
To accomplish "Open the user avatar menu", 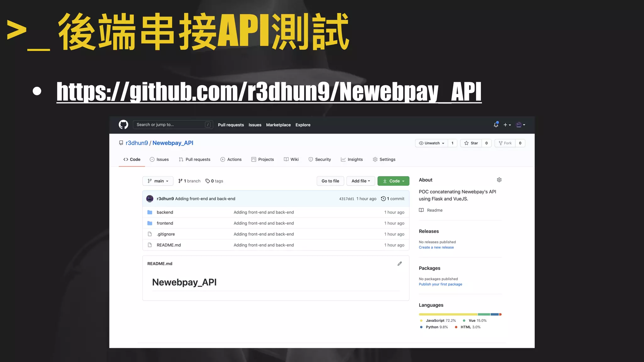I will point(521,125).
